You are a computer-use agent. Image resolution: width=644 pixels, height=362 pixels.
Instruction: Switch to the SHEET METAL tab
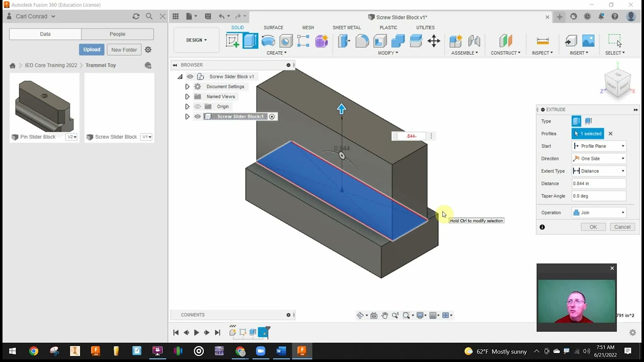click(x=347, y=28)
